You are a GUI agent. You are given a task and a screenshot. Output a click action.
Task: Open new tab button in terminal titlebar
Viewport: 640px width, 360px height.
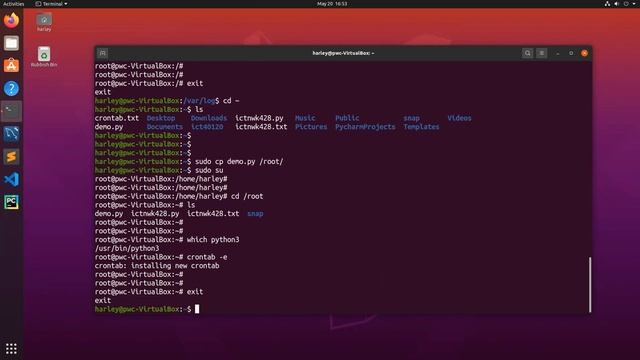point(102,53)
